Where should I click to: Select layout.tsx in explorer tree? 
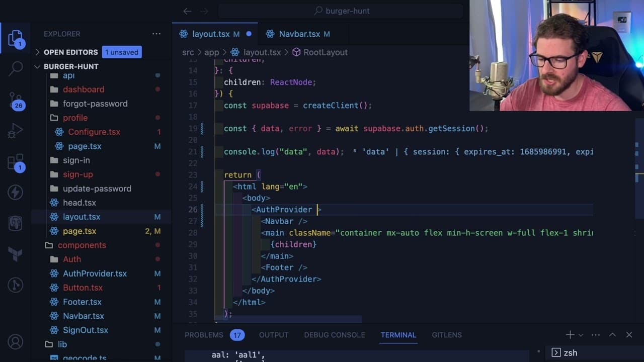pyautogui.click(x=81, y=217)
